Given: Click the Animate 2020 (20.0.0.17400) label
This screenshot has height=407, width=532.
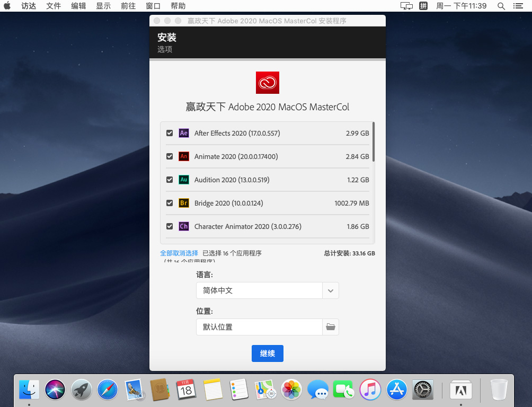Looking at the screenshot, I should click(x=236, y=156).
